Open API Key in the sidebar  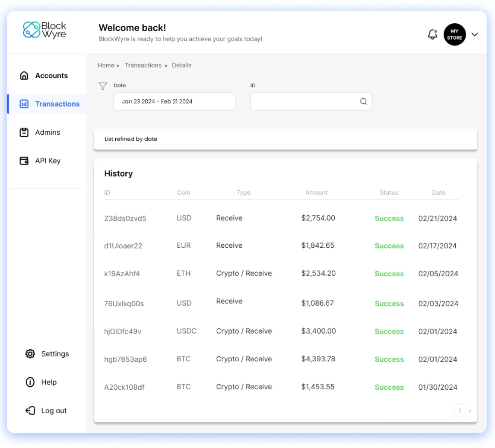(x=48, y=161)
